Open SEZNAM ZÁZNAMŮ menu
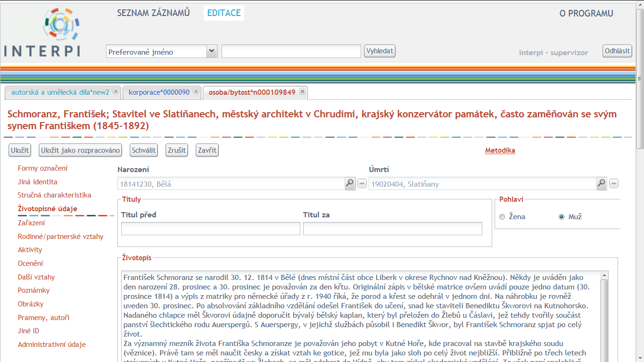 pyautogui.click(x=153, y=13)
